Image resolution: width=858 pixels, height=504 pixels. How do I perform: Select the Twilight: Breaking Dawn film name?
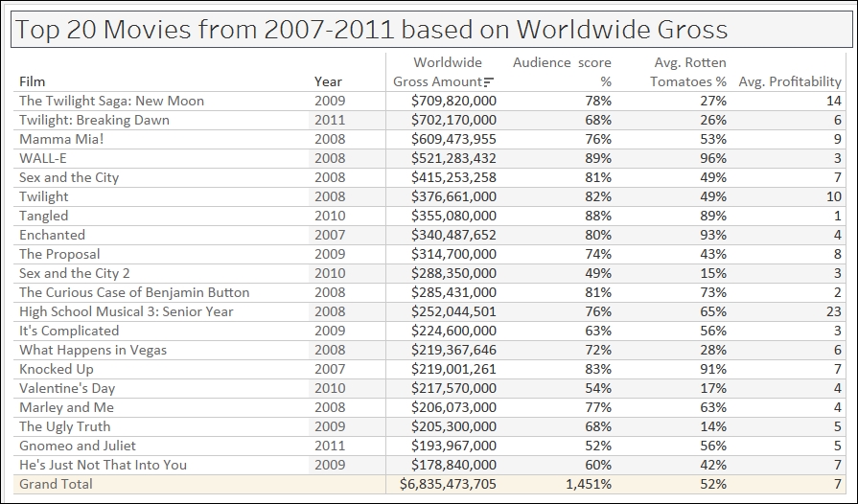click(94, 121)
